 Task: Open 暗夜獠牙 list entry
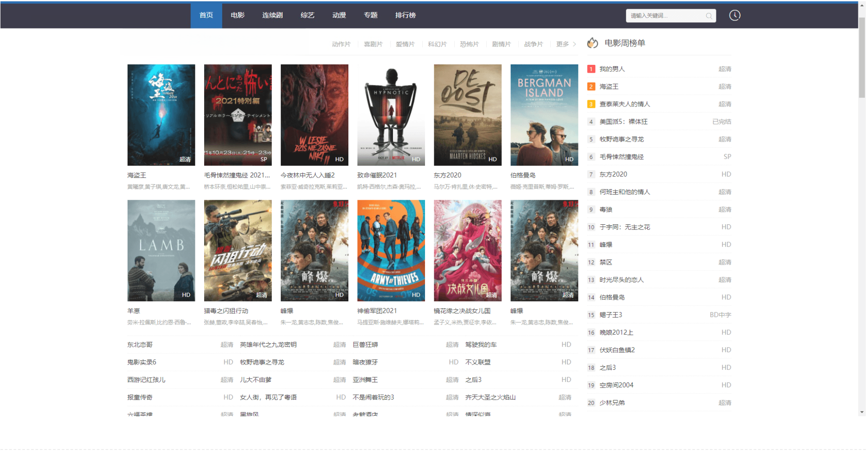click(365, 362)
